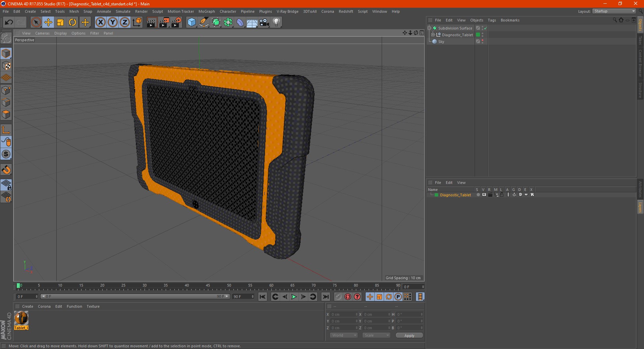Screen dimensions: 644x349
Task: Select the Move tool
Action: (x=48, y=22)
